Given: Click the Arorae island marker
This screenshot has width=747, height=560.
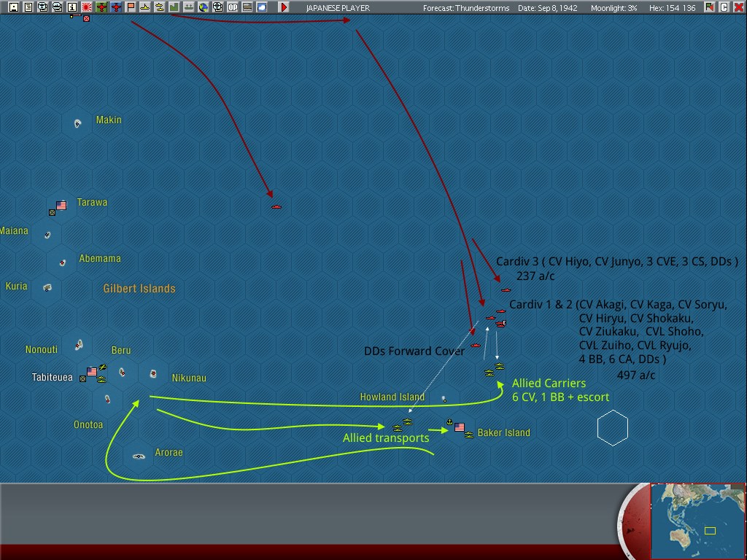Looking at the screenshot, I should click(x=139, y=456).
